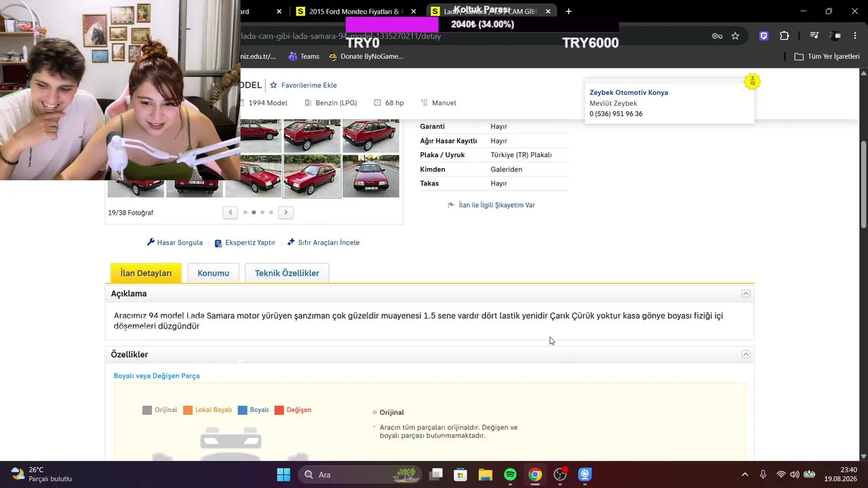The height and width of the screenshot is (488, 868).
Task: Open the highlighted red Lada side-front thumbnail
Action: click(x=312, y=176)
